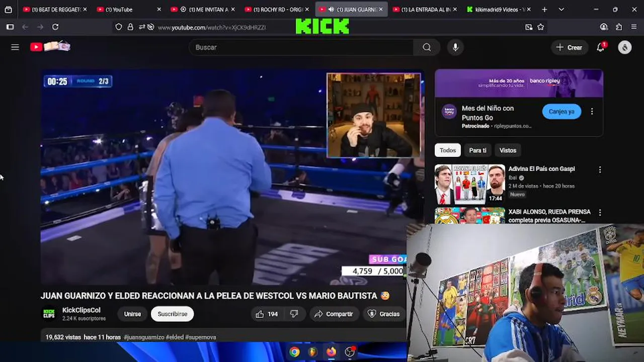644x362 pixels.
Task: Start voice search with the microphone icon
Action: (x=455, y=47)
